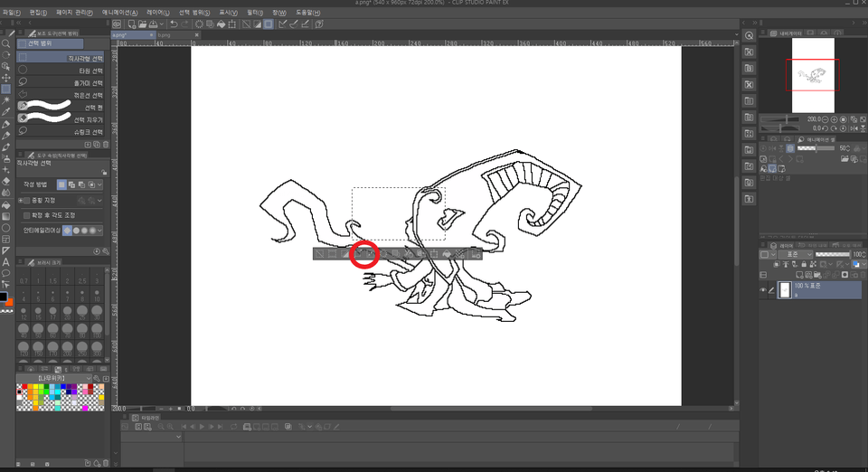Select no anti-aliasing option
The width and height of the screenshot is (868, 472).
click(x=68, y=231)
